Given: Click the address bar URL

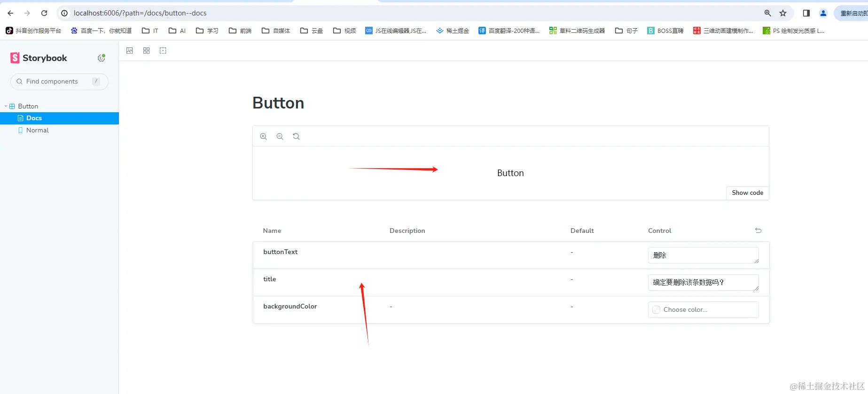Looking at the screenshot, I should (x=140, y=13).
